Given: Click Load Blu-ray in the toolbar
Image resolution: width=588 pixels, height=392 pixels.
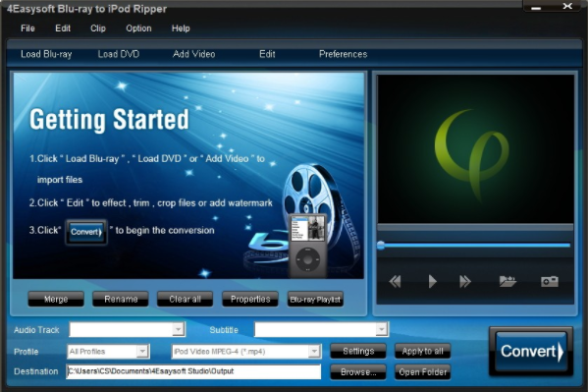Looking at the screenshot, I should (46, 54).
